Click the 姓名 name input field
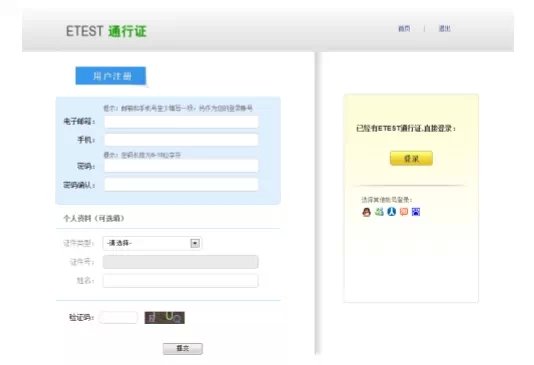This screenshot has height=365, width=534. [x=180, y=281]
